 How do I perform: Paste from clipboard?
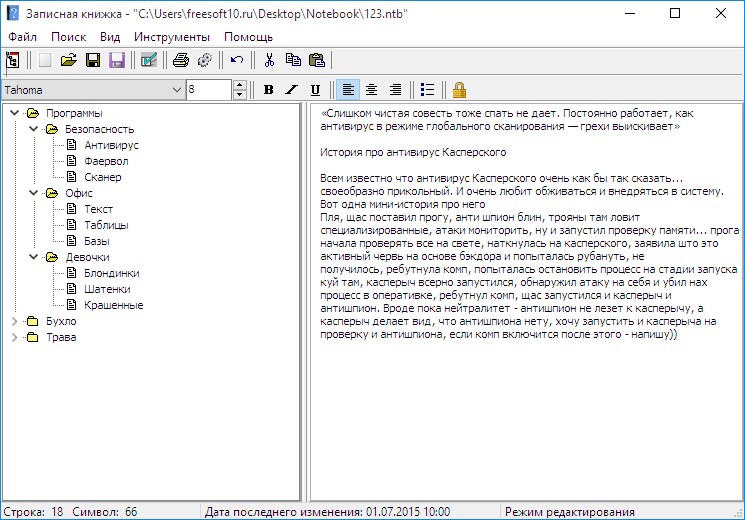tap(316, 60)
